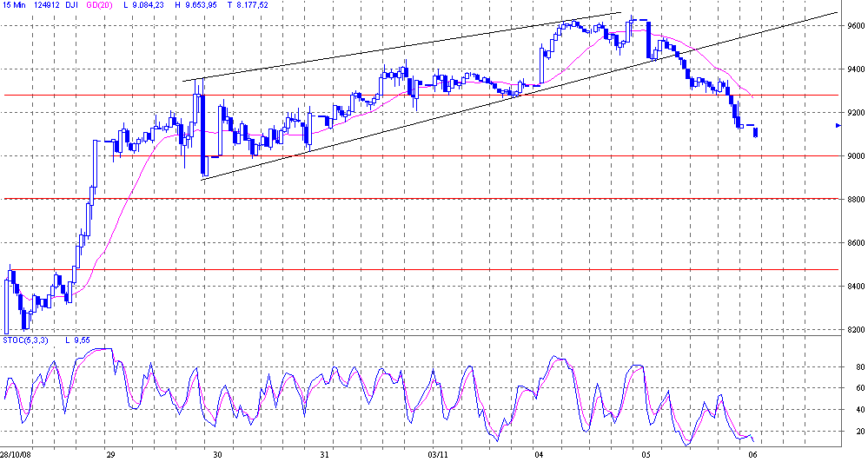Select the upper black trendline of the wedge
Viewport: 868px width, 462px height.
[402, 47]
